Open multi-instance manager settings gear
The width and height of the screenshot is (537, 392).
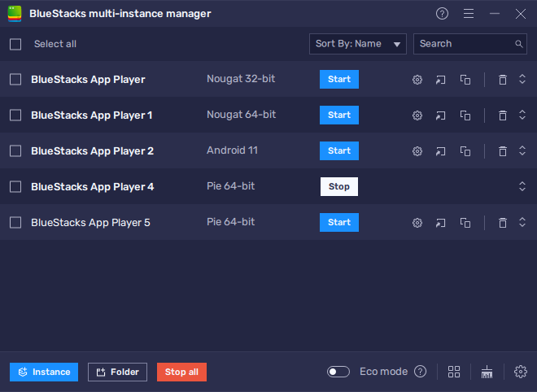pos(521,372)
